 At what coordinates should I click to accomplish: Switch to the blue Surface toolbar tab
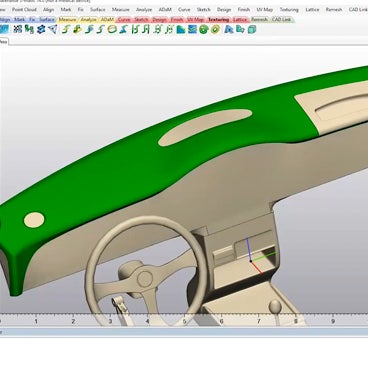tap(47, 20)
